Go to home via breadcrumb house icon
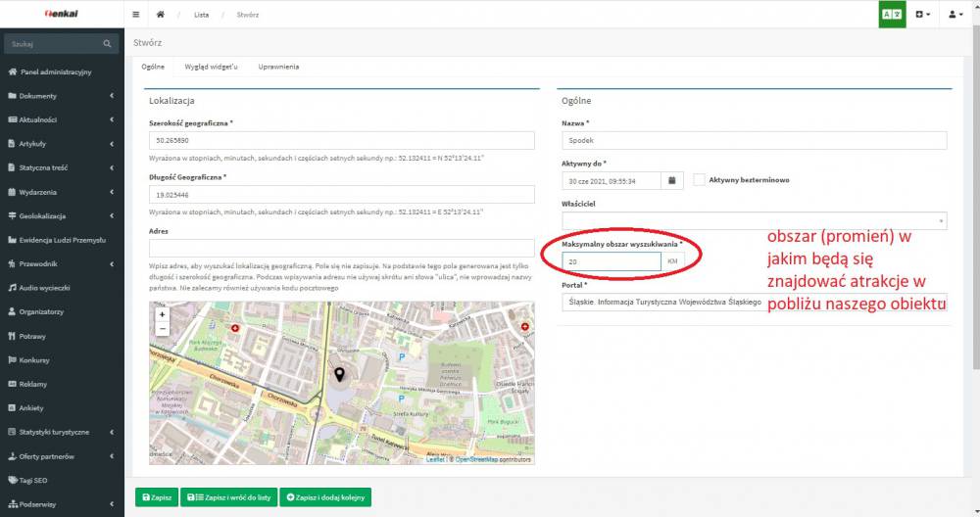Screen dimensions: 980x517 click(x=160, y=15)
